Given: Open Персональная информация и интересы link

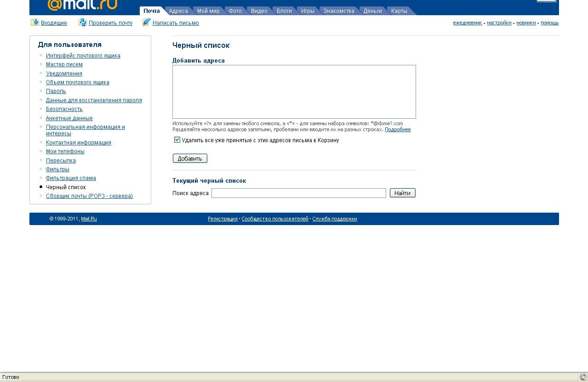Looking at the screenshot, I should point(86,130).
